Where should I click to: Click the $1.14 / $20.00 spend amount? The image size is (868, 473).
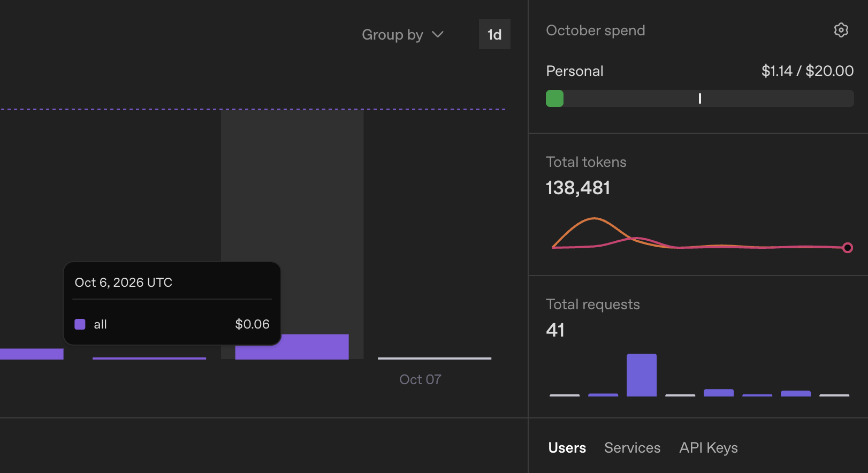808,71
